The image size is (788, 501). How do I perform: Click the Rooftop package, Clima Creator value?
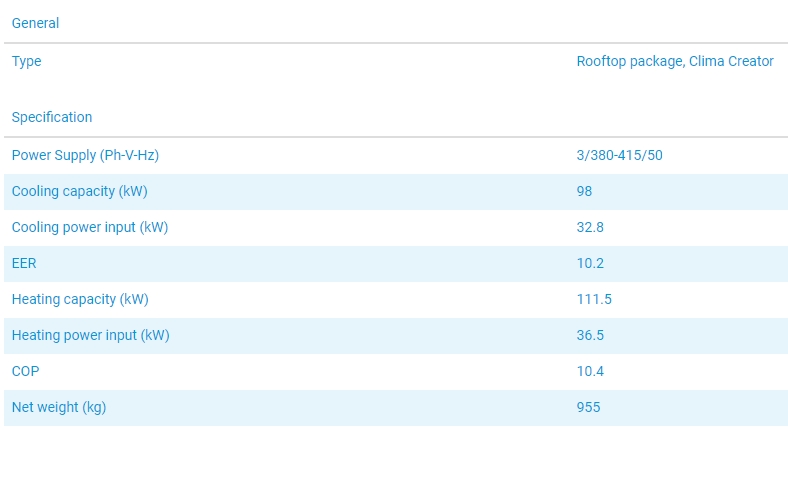tap(674, 61)
